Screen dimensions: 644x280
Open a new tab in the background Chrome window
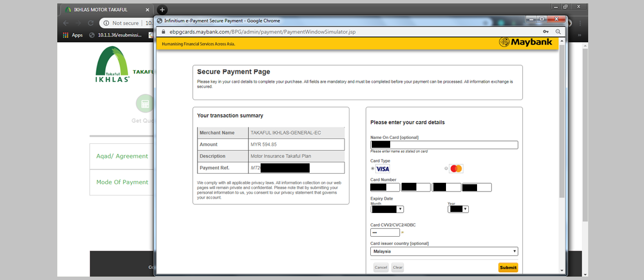[x=163, y=10]
